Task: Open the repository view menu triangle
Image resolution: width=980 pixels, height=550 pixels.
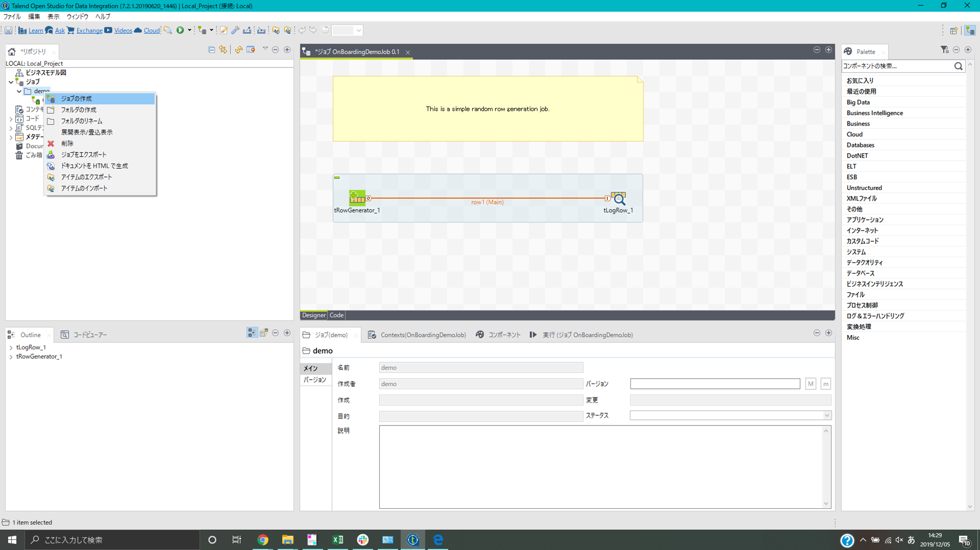Action: pos(265,49)
